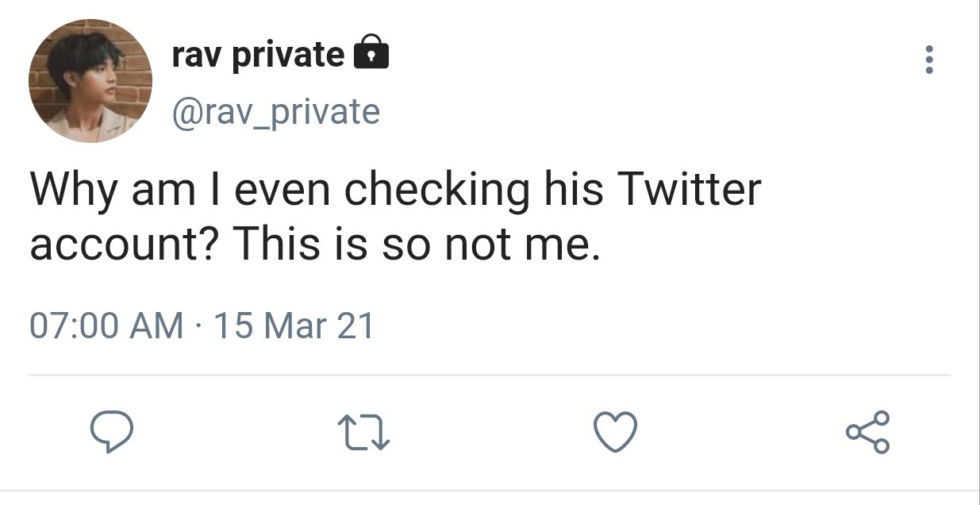Like the tweet with the heart icon
This screenshot has width=980, height=505.
coord(616,433)
